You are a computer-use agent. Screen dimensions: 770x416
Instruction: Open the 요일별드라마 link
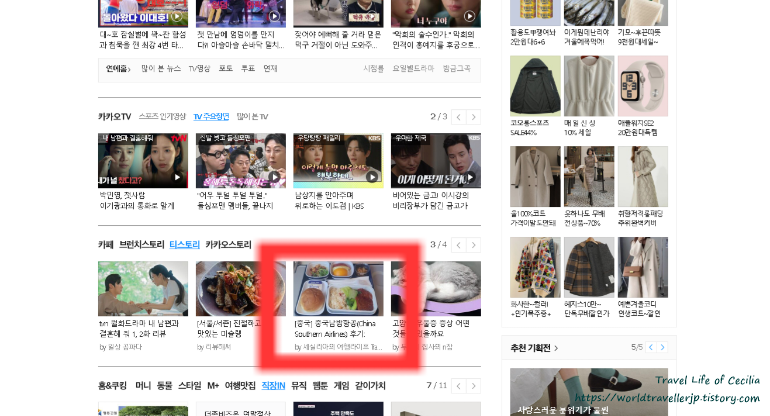click(x=413, y=69)
